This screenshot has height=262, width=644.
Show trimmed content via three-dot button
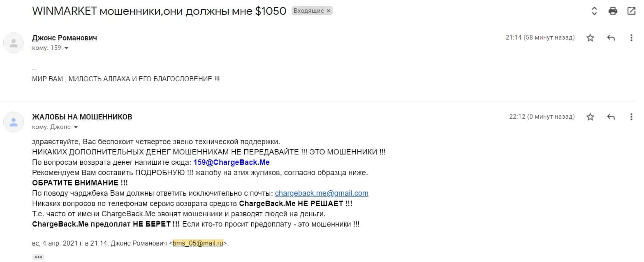pyautogui.click(x=38, y=257)
